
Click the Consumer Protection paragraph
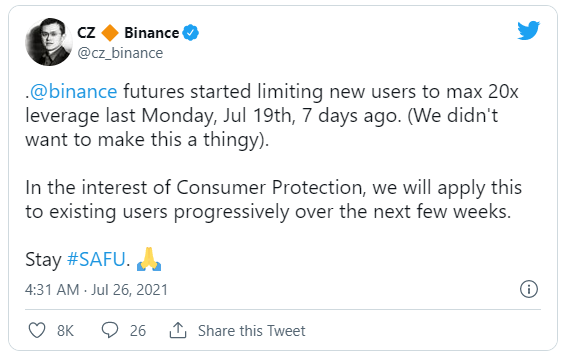tap(273, 199)
